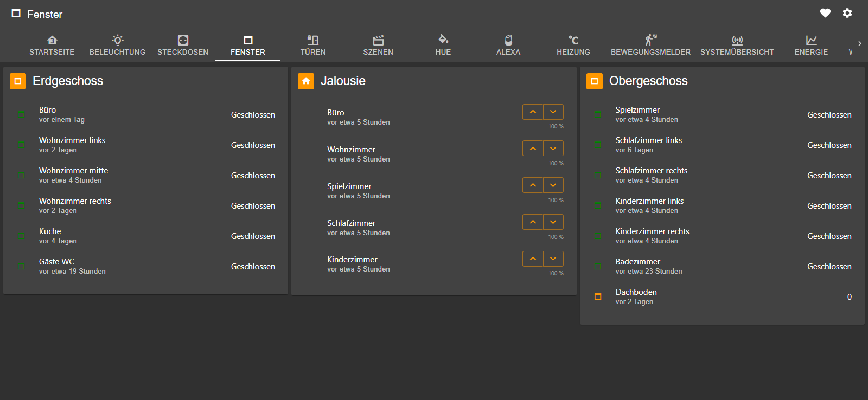The image size is (868, 400).
Task: Click the Küche window state icon
Action: (x=21, y=236)
